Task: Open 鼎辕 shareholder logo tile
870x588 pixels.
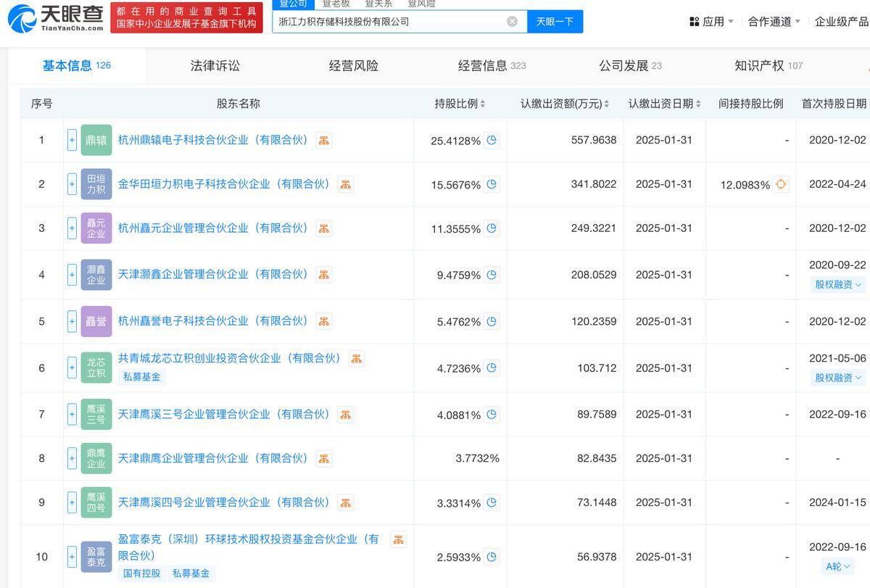Action: click(96, 140)
